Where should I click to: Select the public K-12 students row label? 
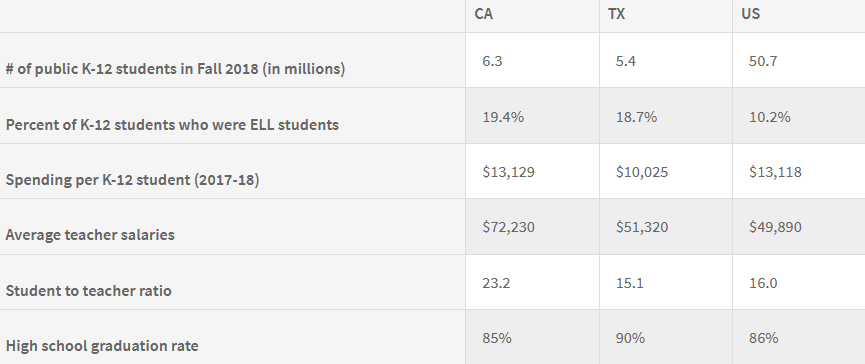pyautogui.click(x=175, y=69)
